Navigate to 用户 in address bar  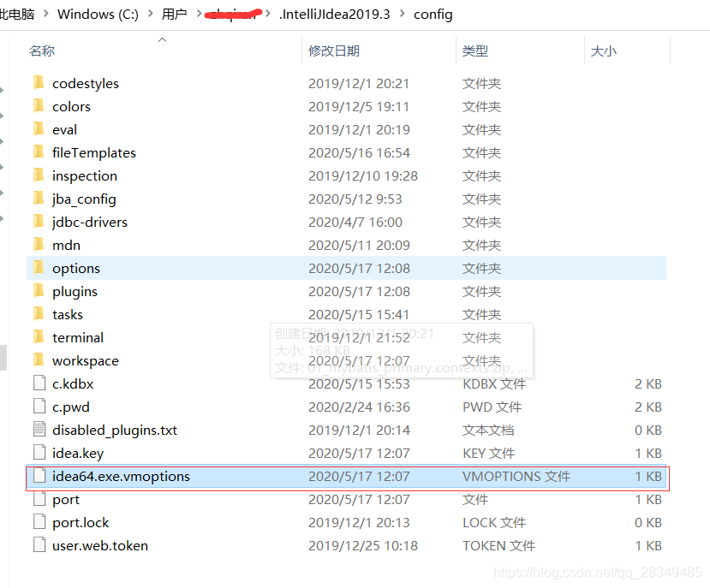(x=175, y=15)
